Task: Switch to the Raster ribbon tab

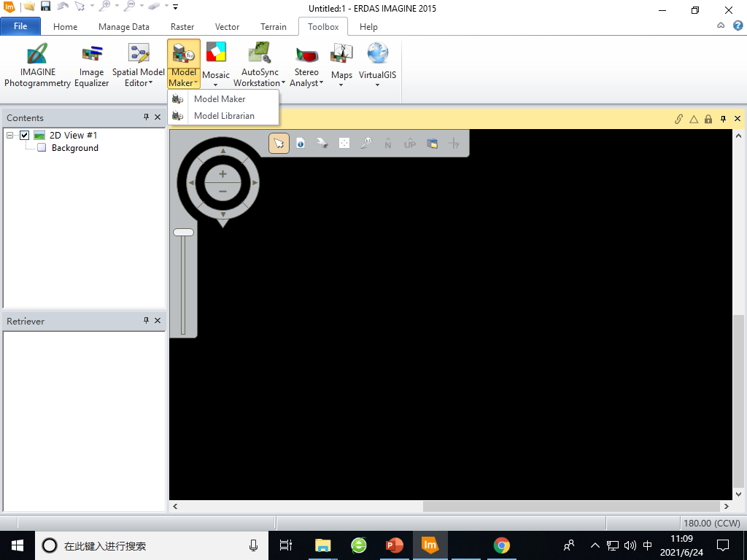Action: [182, 26]
